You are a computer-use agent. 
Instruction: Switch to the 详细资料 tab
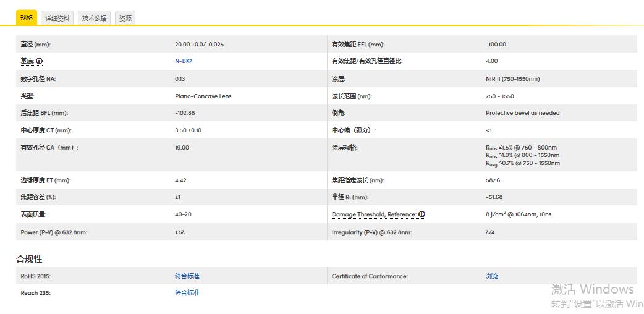point(57,18)
